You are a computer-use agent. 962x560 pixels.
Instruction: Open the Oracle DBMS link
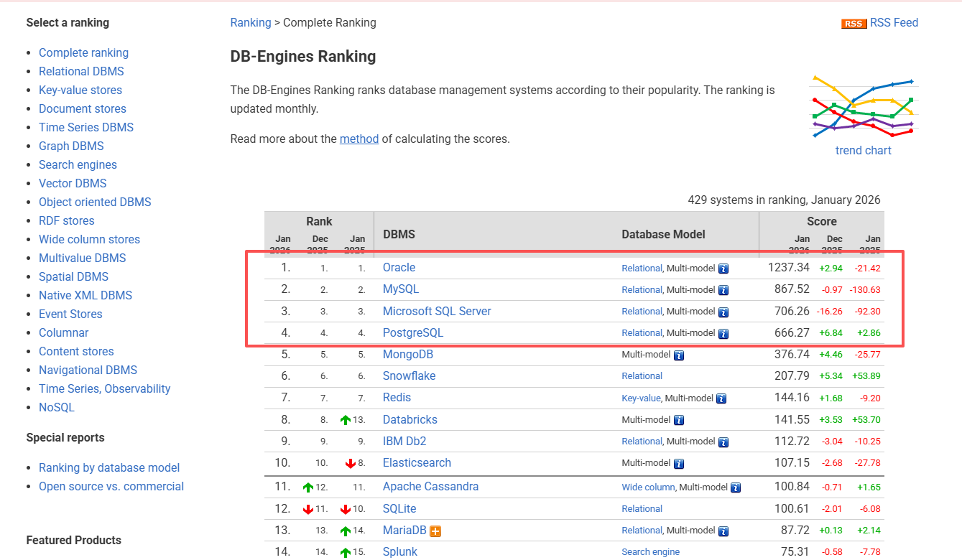tap(399, 267)
